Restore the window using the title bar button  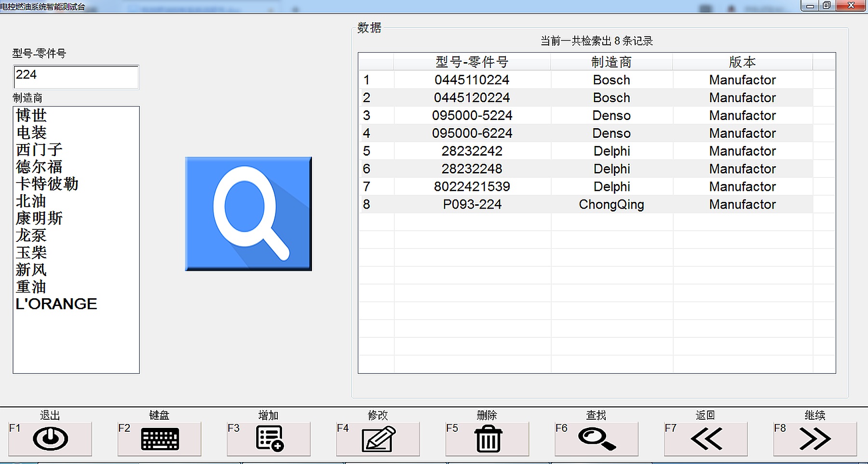click(827, 5)
